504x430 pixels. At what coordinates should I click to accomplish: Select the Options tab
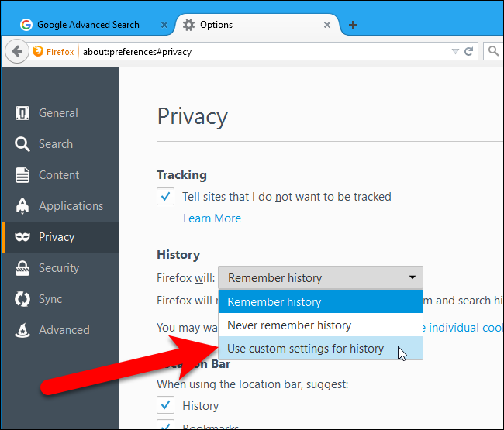(257, 25)
